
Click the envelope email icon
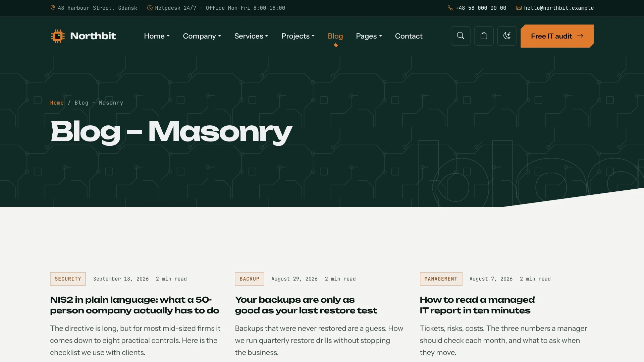coord(519,8)
